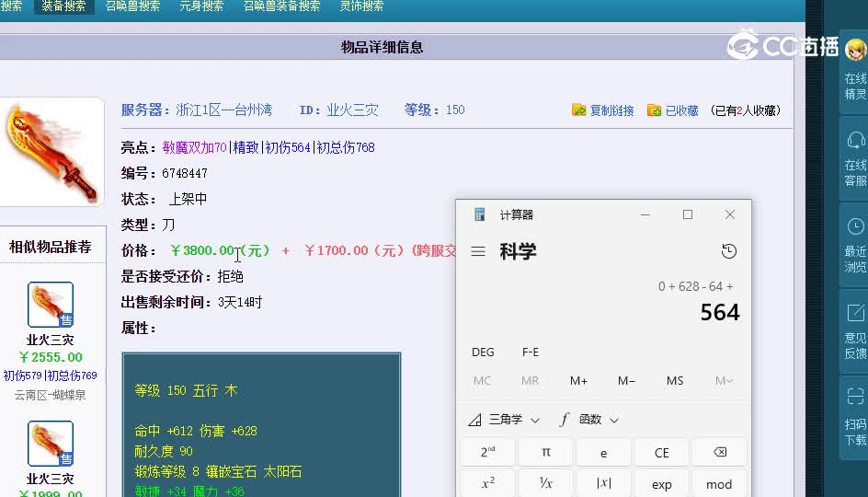
Task: Click the 已收藏 favorite button
Action: (x=672, y=110)
